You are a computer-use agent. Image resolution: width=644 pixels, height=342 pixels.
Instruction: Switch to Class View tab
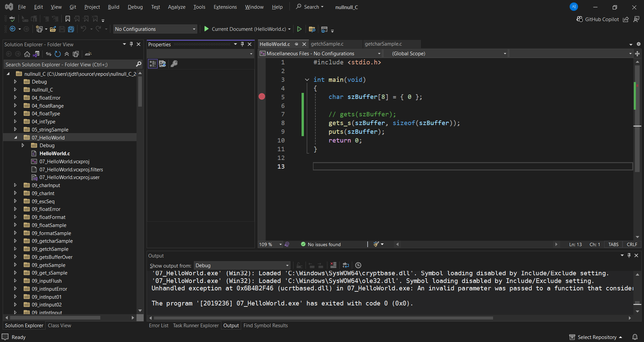[59, 326]
